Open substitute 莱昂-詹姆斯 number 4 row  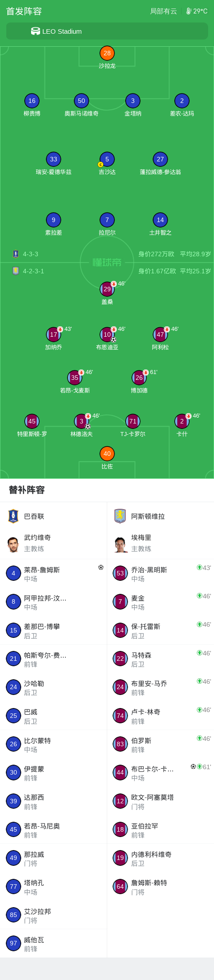(54, 573)
